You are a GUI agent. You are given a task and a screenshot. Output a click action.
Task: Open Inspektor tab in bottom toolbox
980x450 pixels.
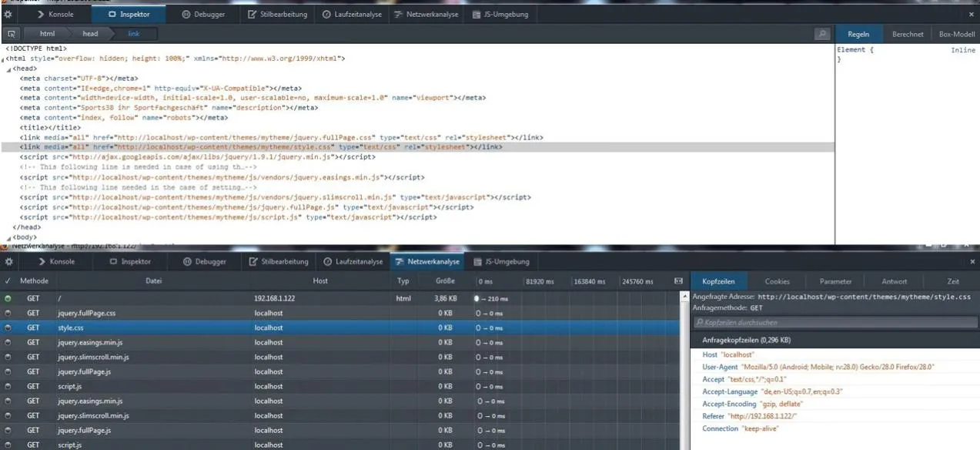(x=130, y=262)
